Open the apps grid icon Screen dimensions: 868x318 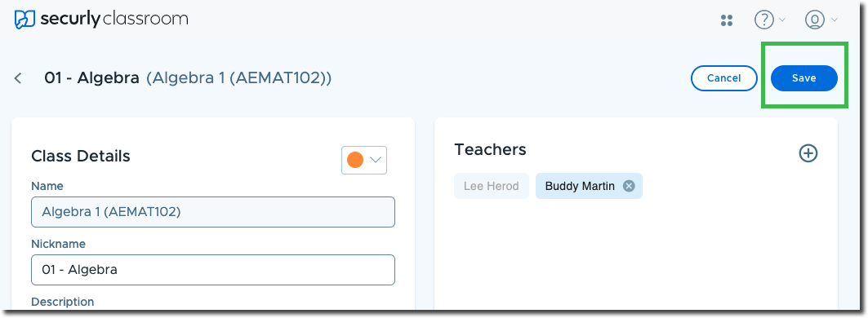[x=727, y=20]
